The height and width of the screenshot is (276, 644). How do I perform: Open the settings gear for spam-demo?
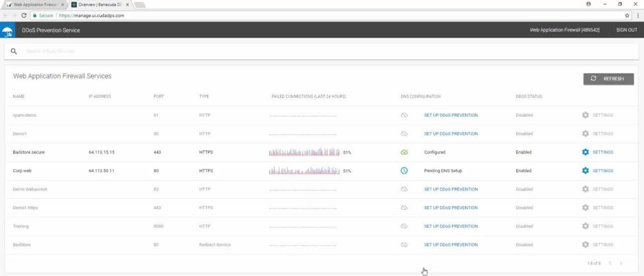click(x=585, y=115)
